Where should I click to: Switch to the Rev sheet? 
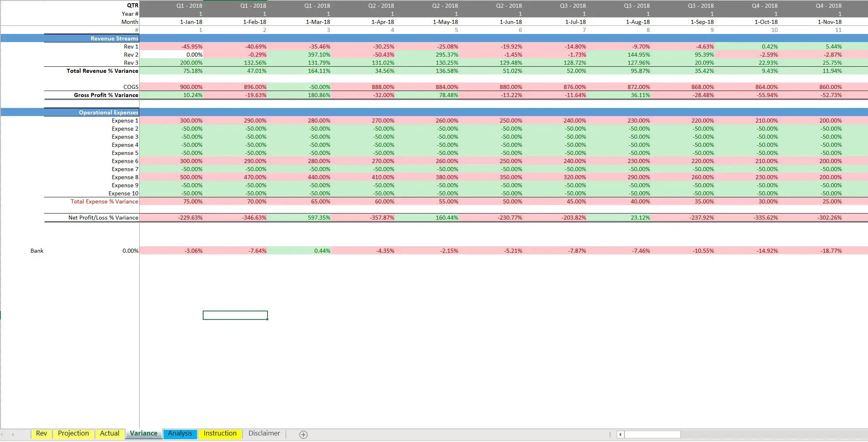tap(41, 433)
